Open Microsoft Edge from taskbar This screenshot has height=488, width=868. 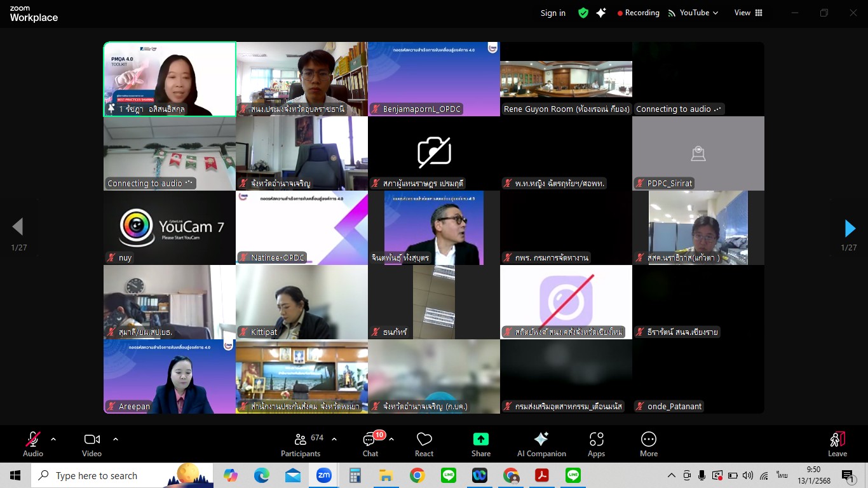point(262,475)
